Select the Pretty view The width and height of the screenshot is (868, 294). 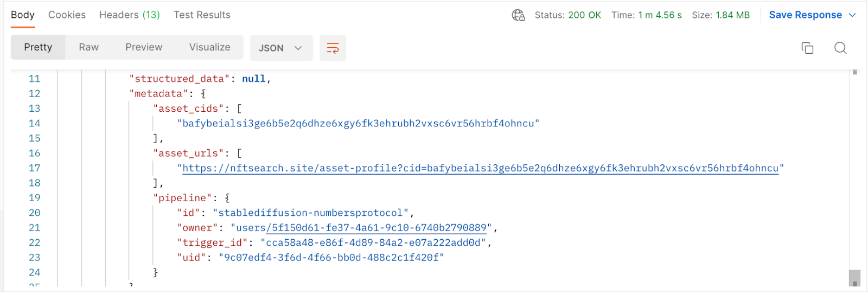pos(38,47)
